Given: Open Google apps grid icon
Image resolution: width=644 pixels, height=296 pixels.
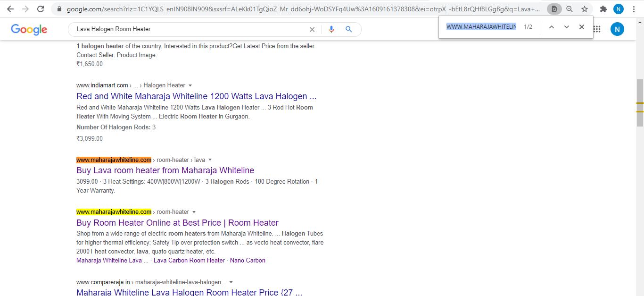Looking at the screenshot, I should (x=597, y=29).
